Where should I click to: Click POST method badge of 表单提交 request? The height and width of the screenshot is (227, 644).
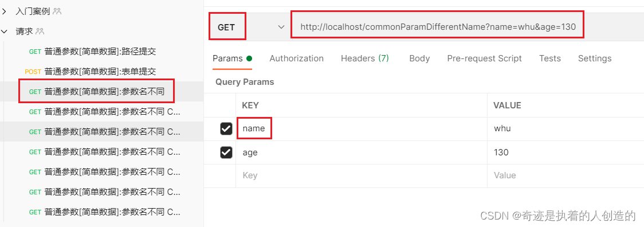click(33, 72)
